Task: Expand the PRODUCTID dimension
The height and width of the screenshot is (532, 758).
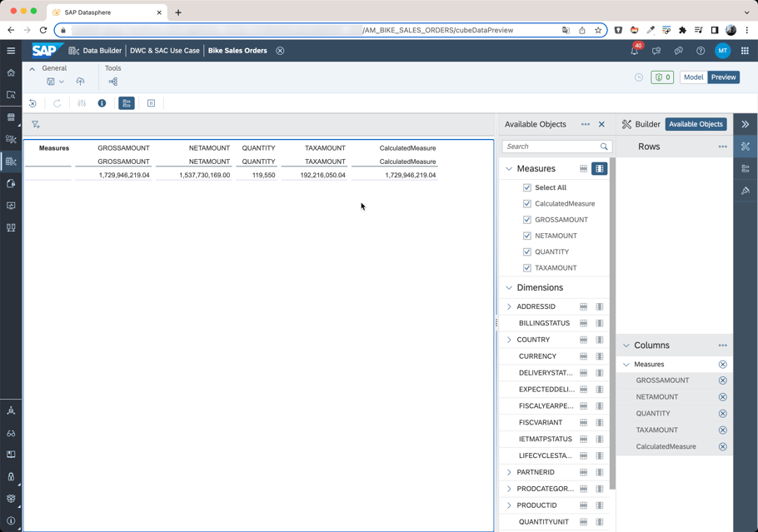Action: pos(509,505)
